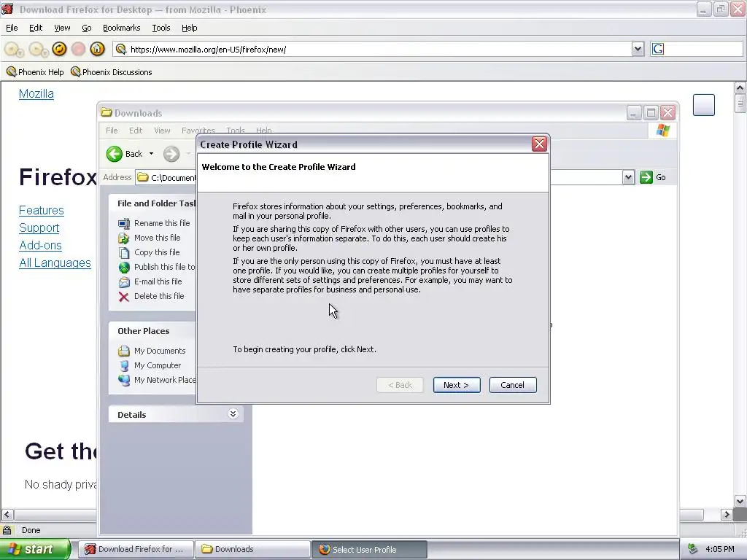
Task: Click the Forward arrow in Downloads window
Action: 171,154
